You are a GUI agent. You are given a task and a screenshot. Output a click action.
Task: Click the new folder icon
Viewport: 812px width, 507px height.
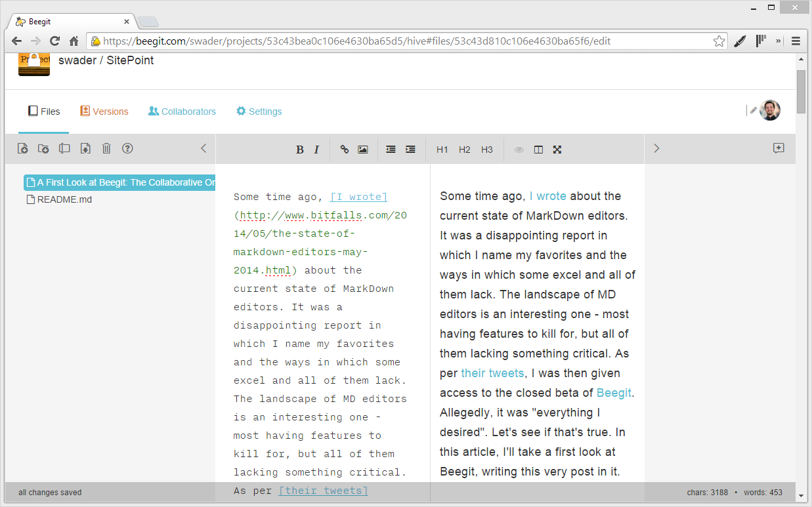(x=43, y=149)
